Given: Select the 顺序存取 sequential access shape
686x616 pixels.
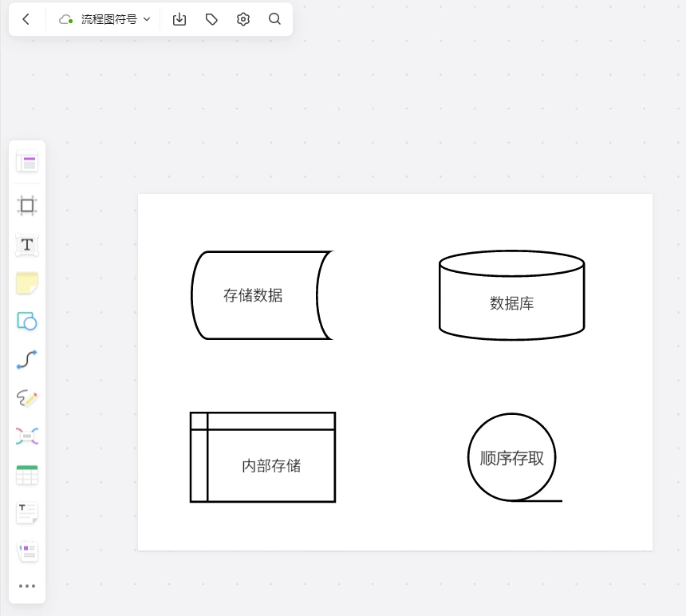Looking at the screenshot, I should click(x=515, y=458).
